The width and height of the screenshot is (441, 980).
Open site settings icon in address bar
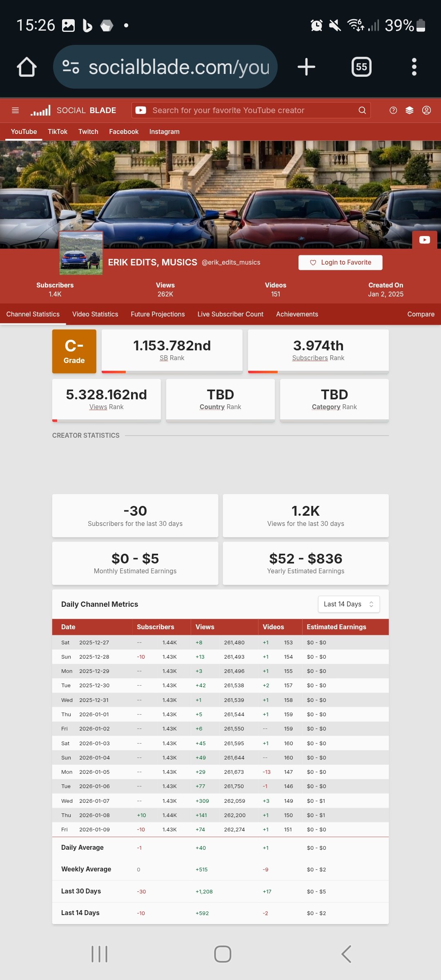[x=71, y=67]
